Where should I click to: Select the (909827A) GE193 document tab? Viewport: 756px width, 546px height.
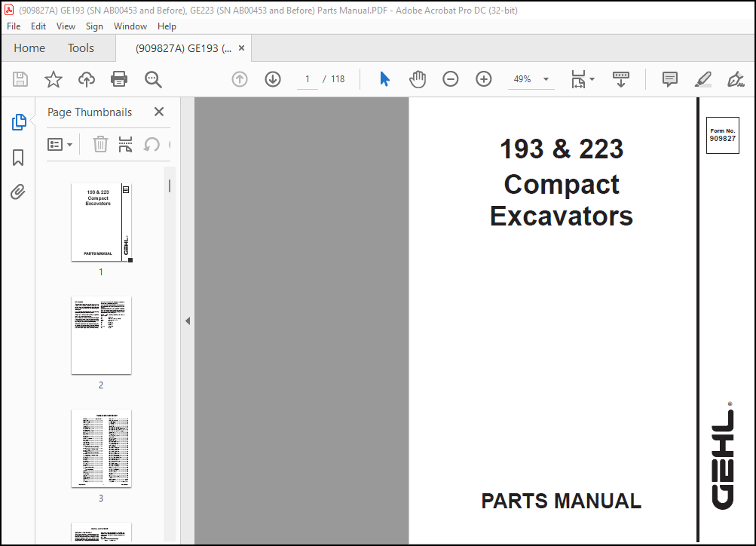coord(184,48)
